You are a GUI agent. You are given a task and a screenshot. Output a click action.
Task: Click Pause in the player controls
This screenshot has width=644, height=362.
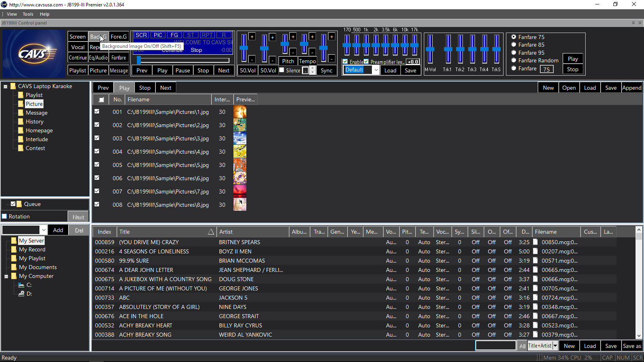coord(182,70)
